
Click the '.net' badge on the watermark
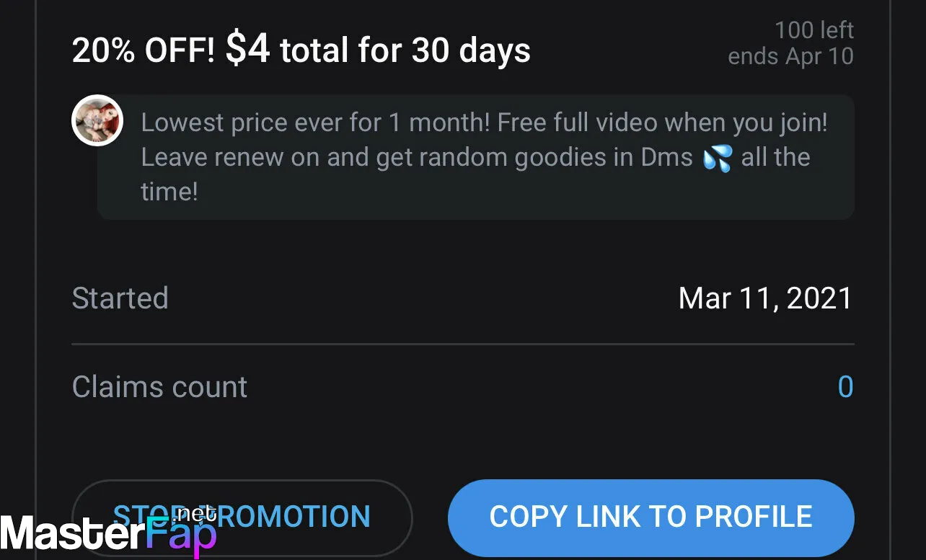(x=196, y=515)
